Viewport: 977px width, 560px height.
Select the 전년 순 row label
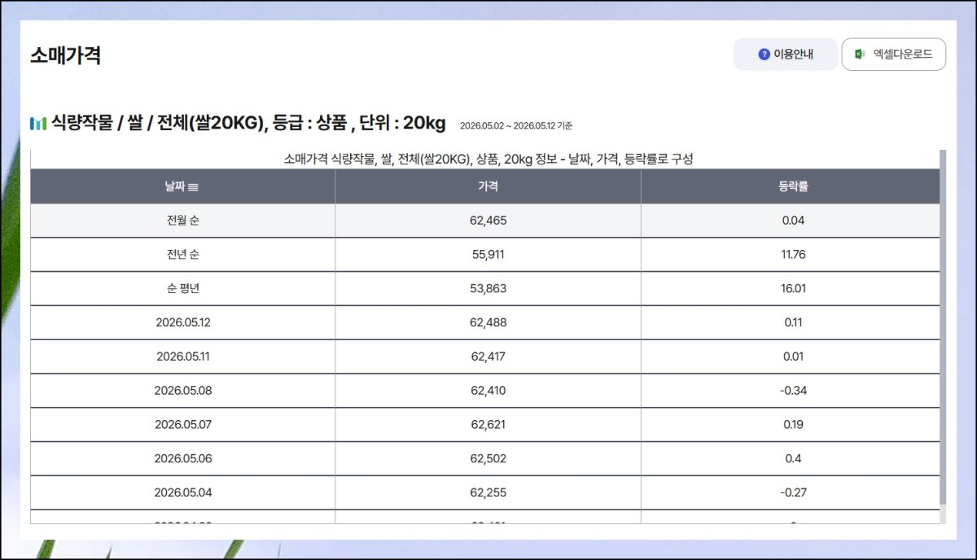click(182, 255)
